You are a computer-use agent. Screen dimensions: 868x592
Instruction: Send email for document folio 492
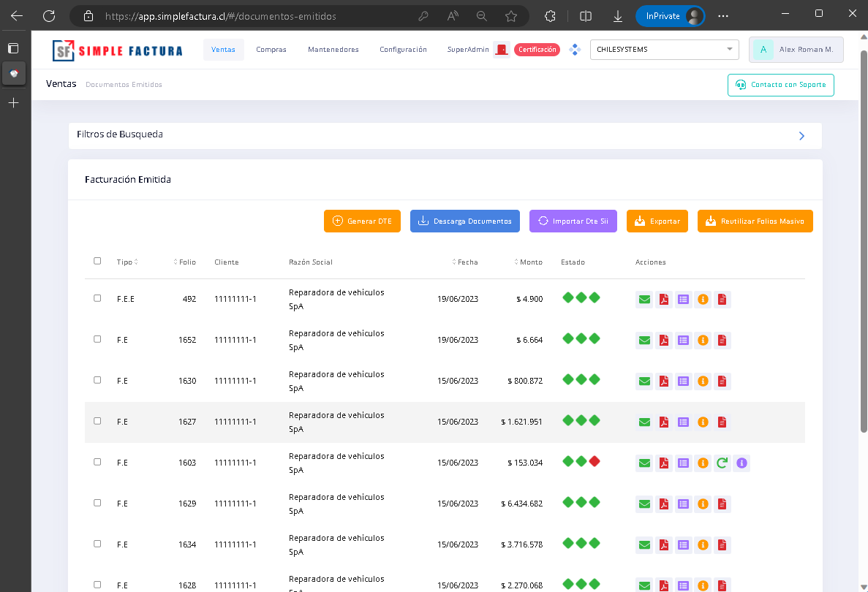(644, 299)
